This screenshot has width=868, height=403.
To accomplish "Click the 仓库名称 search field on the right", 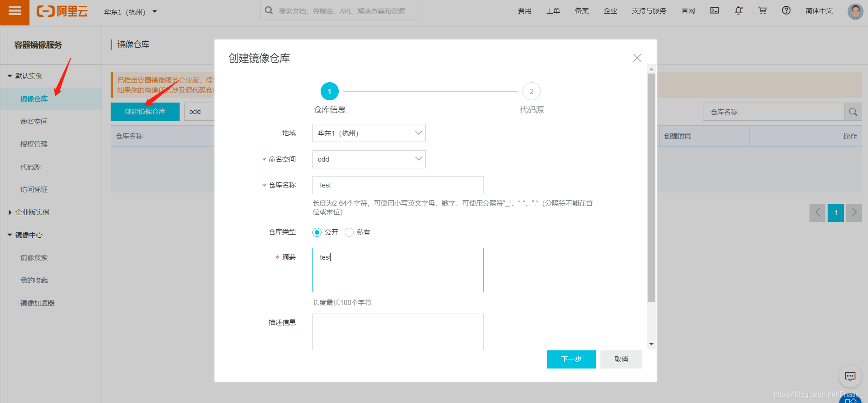I will [774, 112].
